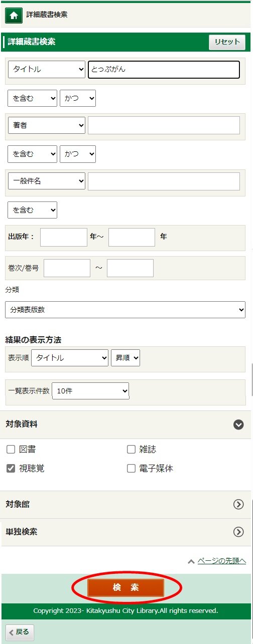Image resolution: width=253 pixels, height=644 pixels.
Task: Open the 分類表版数 dropdown
Action: coord(125,310)
